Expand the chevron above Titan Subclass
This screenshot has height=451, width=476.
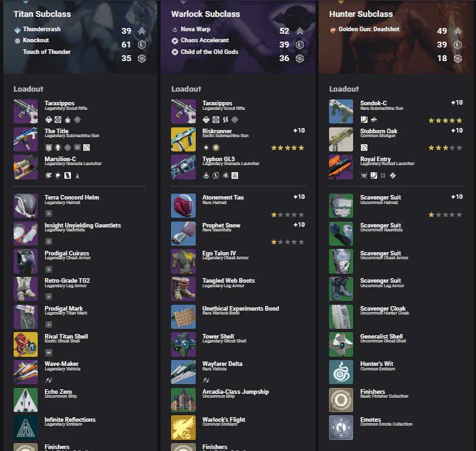click(26, 2)
